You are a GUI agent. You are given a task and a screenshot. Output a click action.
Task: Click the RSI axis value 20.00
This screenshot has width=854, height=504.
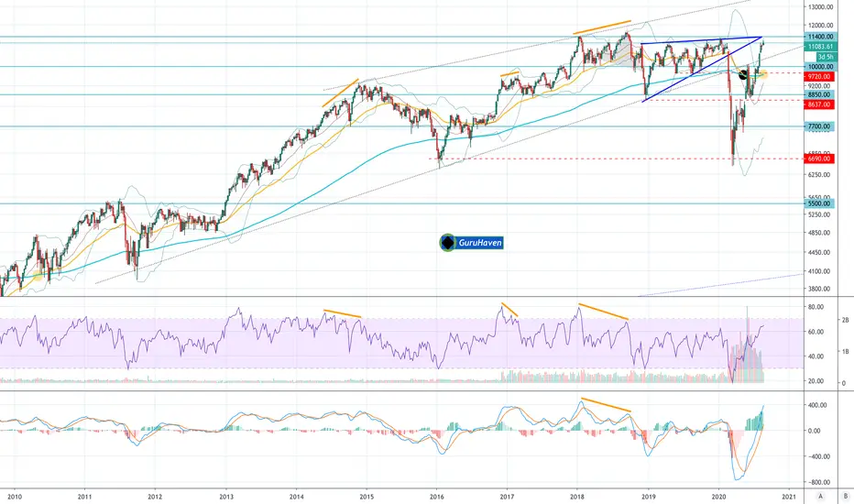click(x=816, y=381)
